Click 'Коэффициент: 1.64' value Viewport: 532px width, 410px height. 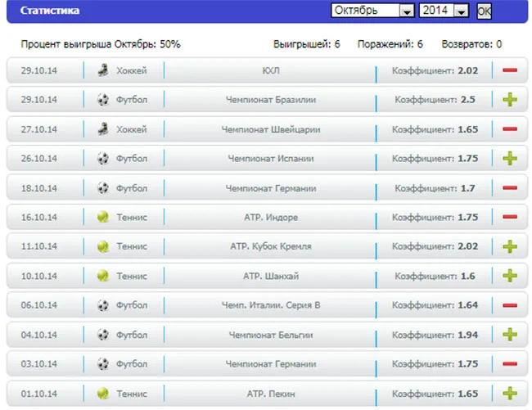(x=435, y=305)
